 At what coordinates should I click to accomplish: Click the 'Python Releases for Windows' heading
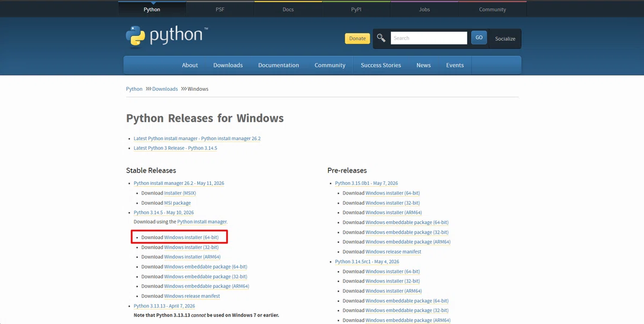205,118
